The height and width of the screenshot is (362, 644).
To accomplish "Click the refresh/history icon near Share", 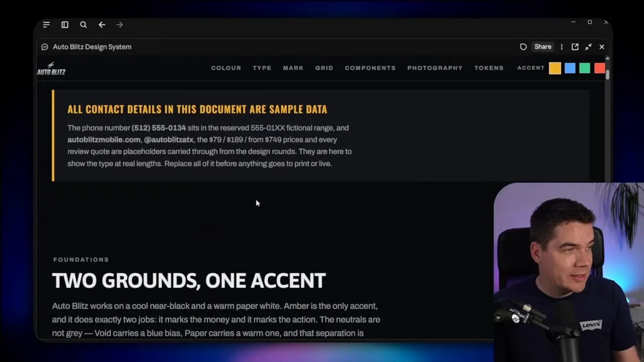I will tap(523, 47).
